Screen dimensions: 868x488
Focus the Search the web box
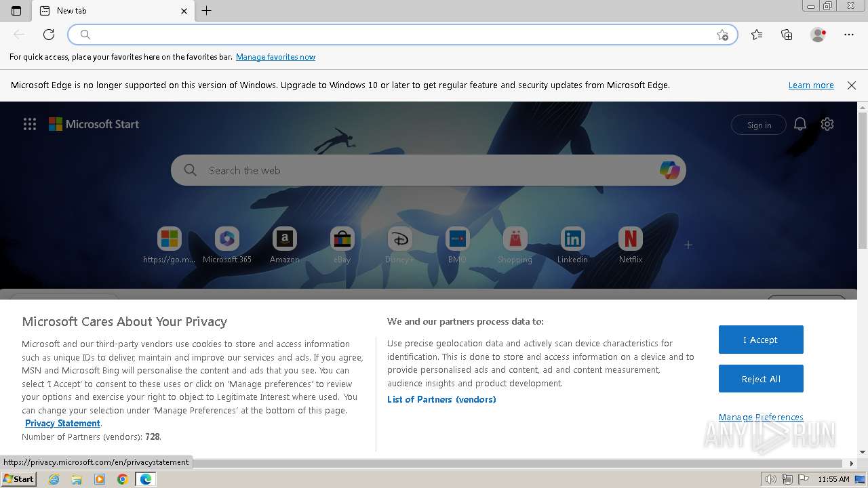[428, 170]
